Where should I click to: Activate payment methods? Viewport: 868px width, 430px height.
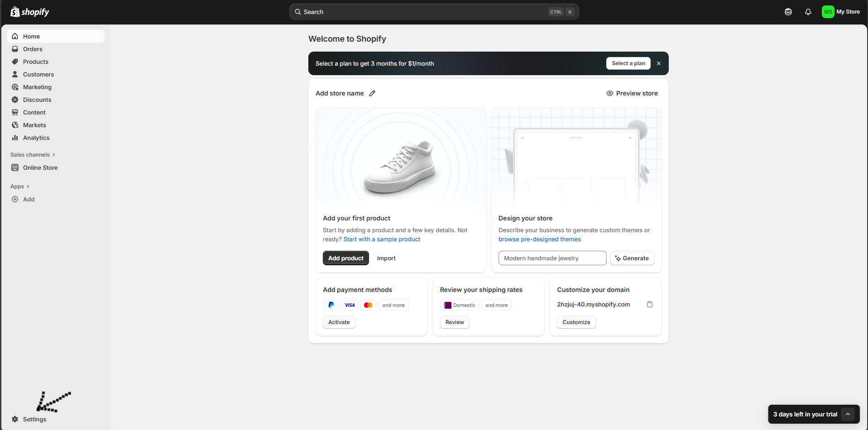tap(339, 322)
